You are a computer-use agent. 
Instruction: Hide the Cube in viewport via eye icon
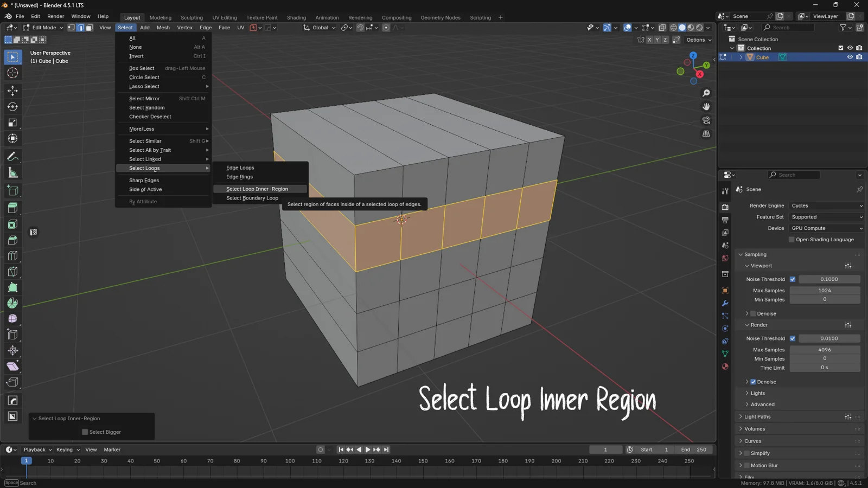coord(850,57)
